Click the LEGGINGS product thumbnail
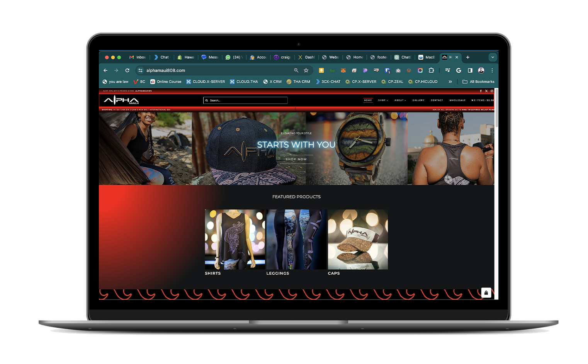Viewport: 588px width, 364px height. pos(296,239)
